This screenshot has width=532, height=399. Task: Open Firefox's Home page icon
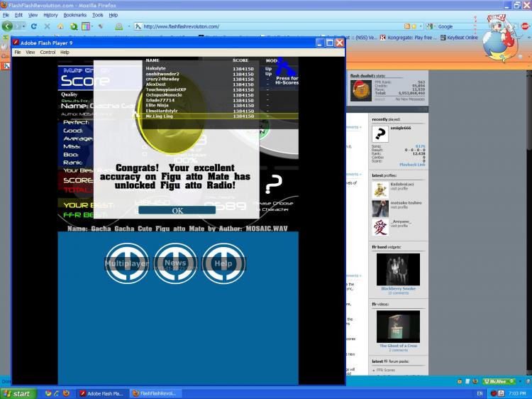tap(60, 26)
